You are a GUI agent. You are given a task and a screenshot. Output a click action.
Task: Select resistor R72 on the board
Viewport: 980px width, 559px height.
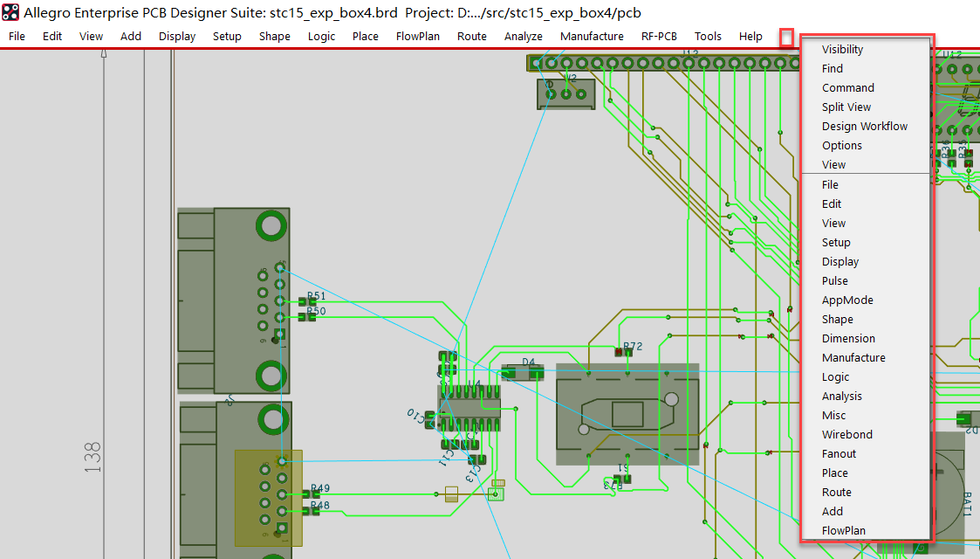pos(623,352)
